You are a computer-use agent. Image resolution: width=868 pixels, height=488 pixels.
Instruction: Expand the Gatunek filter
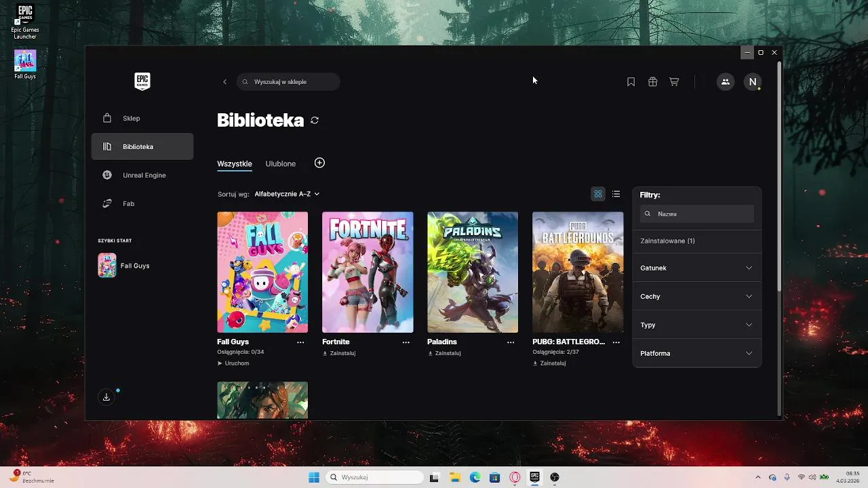697,268
